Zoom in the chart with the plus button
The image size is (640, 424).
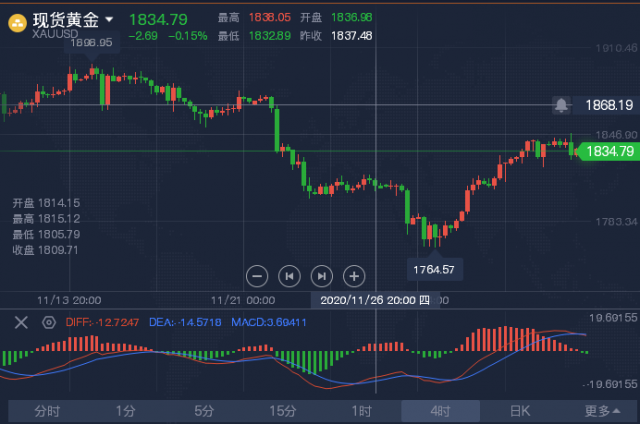354,276
